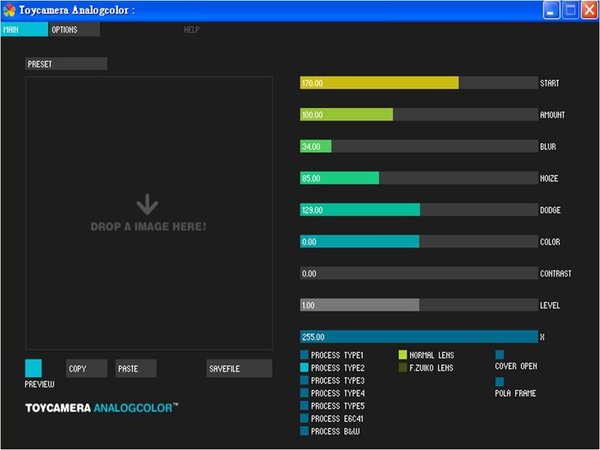Adjust the X slider at 255.00

(x=419, y=337)
